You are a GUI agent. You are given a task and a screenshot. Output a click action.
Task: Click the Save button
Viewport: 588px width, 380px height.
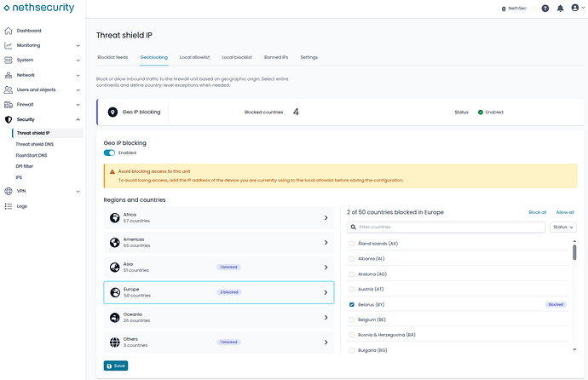[116, 366]
